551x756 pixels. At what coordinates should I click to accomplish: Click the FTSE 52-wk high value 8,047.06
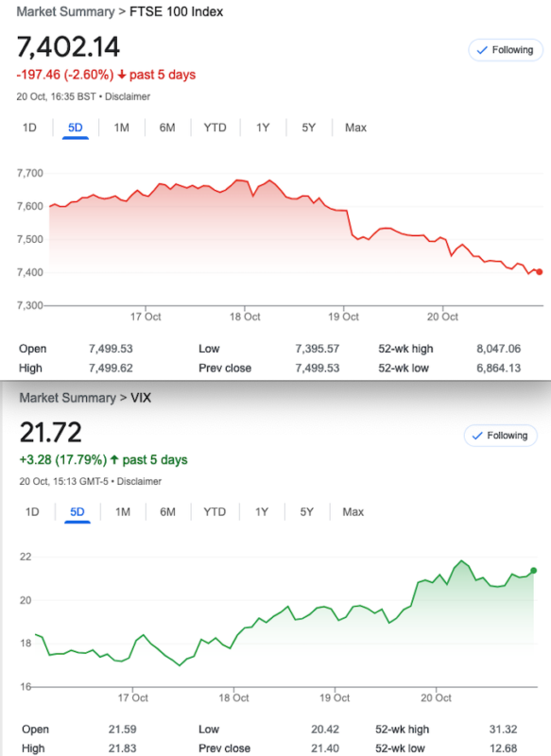(x=498, y=349)
